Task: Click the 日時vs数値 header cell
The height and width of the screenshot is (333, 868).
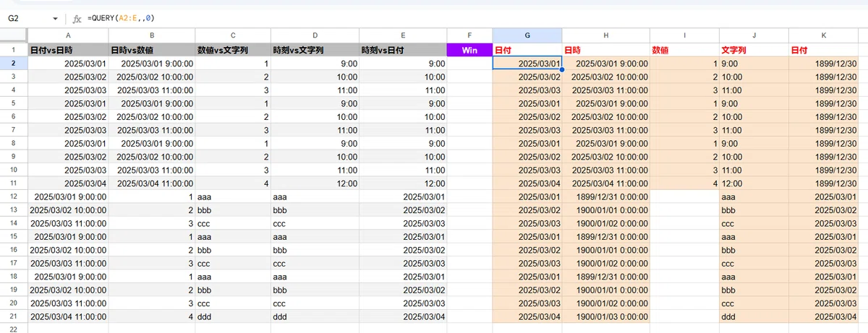Action: [152, 50]
